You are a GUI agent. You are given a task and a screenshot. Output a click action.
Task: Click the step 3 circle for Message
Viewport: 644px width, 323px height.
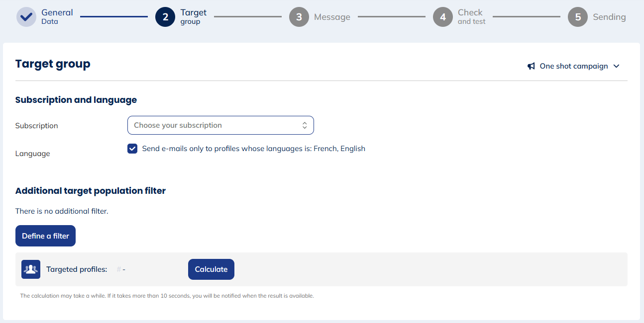coord(299,16)
